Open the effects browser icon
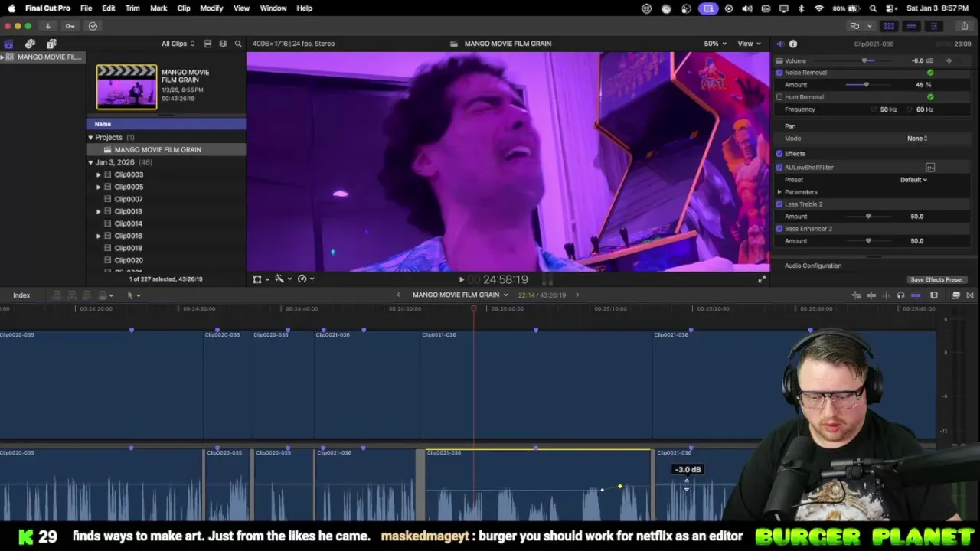 pos(955,295)
